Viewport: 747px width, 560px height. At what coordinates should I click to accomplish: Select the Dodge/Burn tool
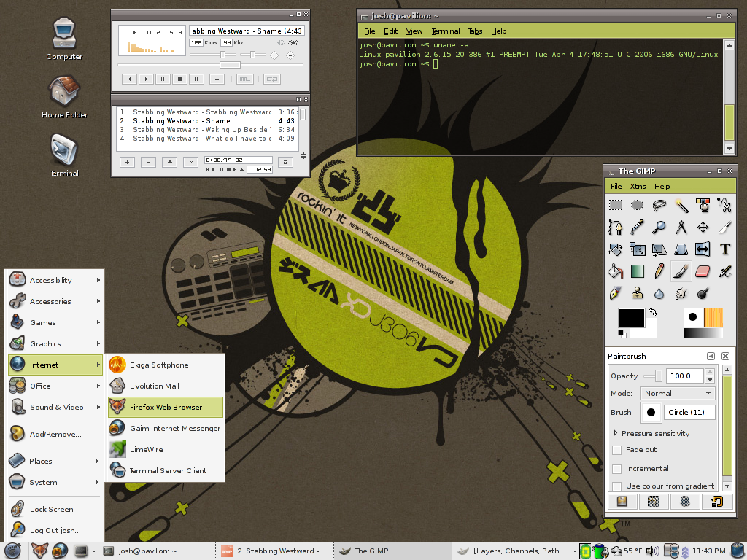(703, 293)
